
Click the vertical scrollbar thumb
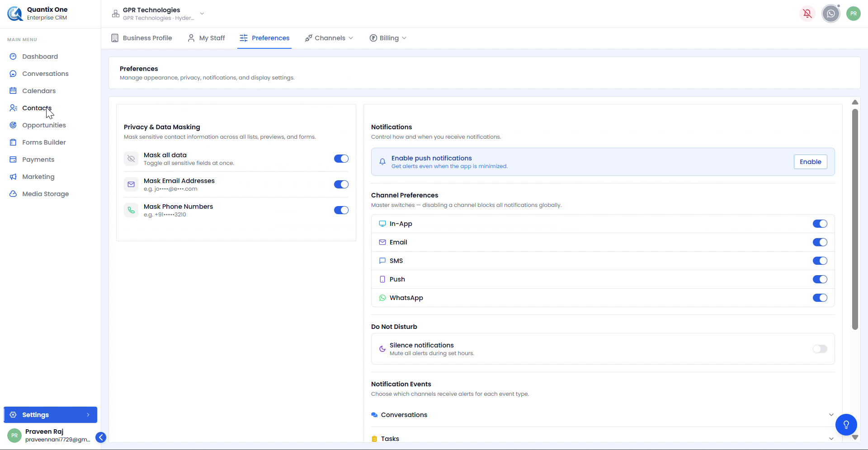855,219
